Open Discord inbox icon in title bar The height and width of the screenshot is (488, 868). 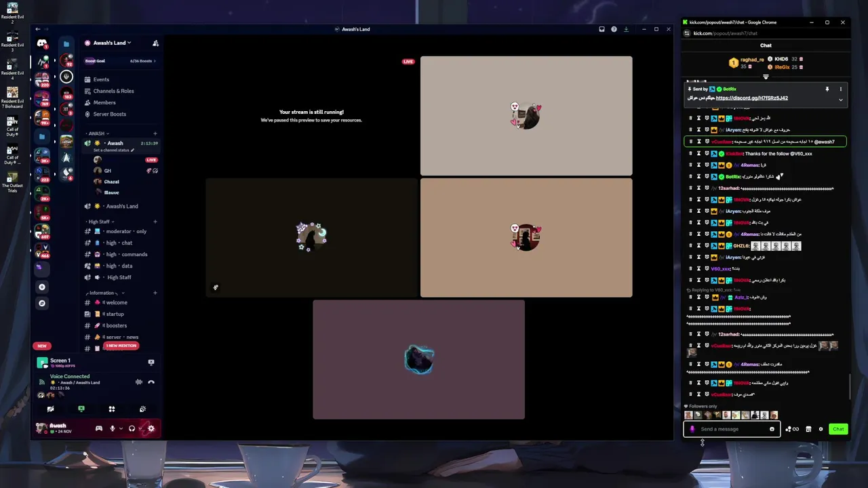(601, 29)
